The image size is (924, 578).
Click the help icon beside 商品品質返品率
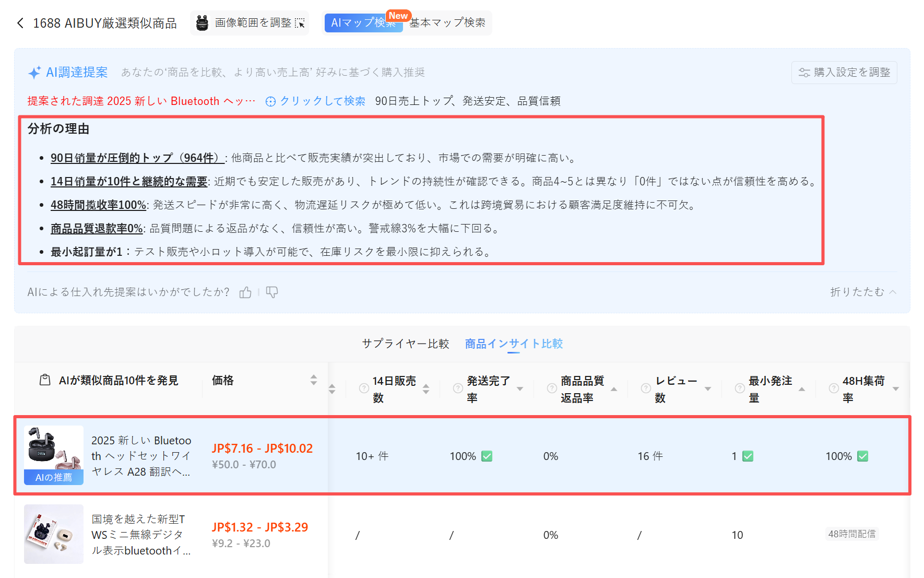click(552, 388)
